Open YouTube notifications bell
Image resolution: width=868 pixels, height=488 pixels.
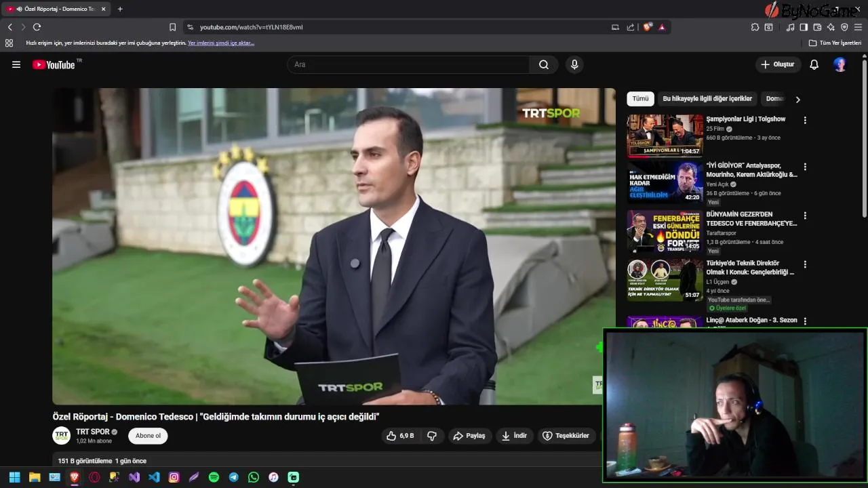click(814, 64)
